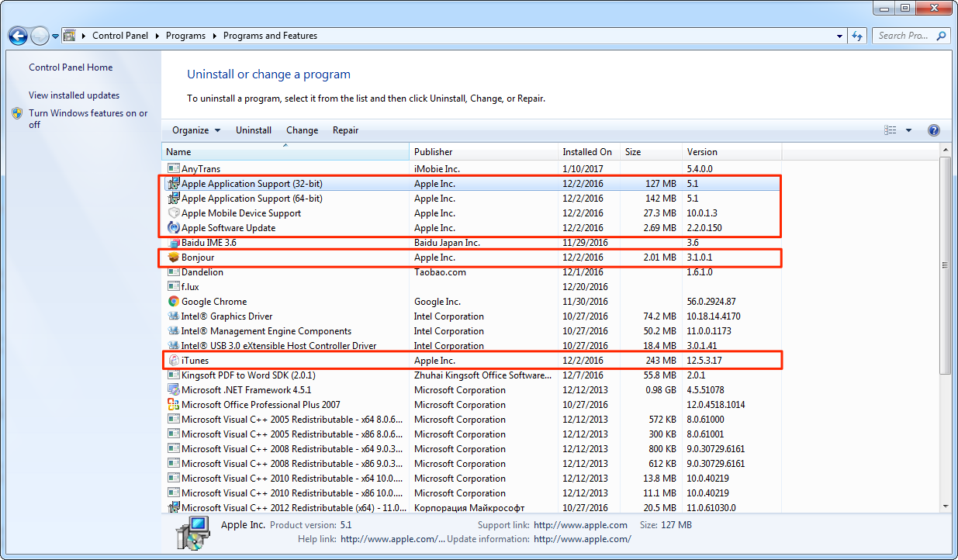Click the Control Panel breadcrumb

click(x=122, y=36)
